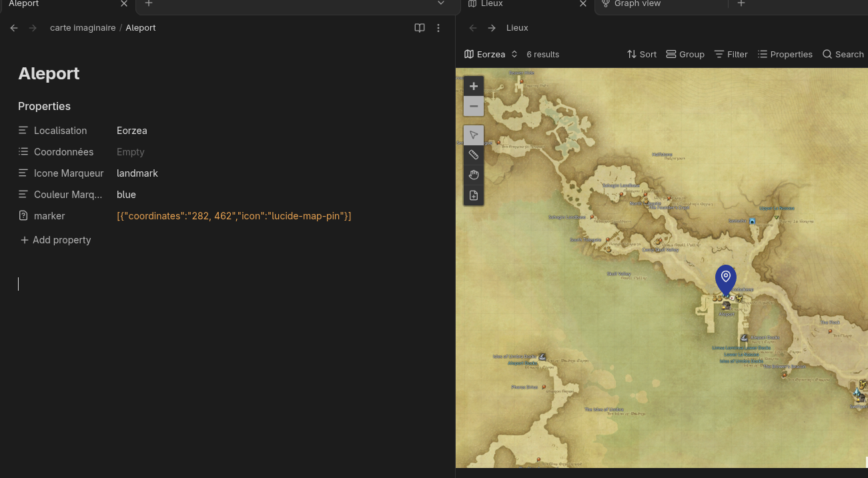Click the large blue map pin marker
Viewport: 868px width, 478px height.
[x=726, y=279]
